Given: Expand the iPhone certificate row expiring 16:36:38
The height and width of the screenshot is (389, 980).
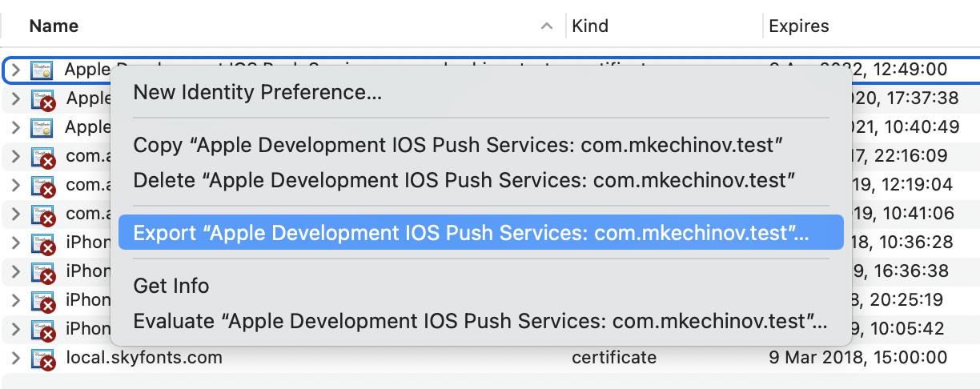Looking at the screenshot, I should [15, 271].
